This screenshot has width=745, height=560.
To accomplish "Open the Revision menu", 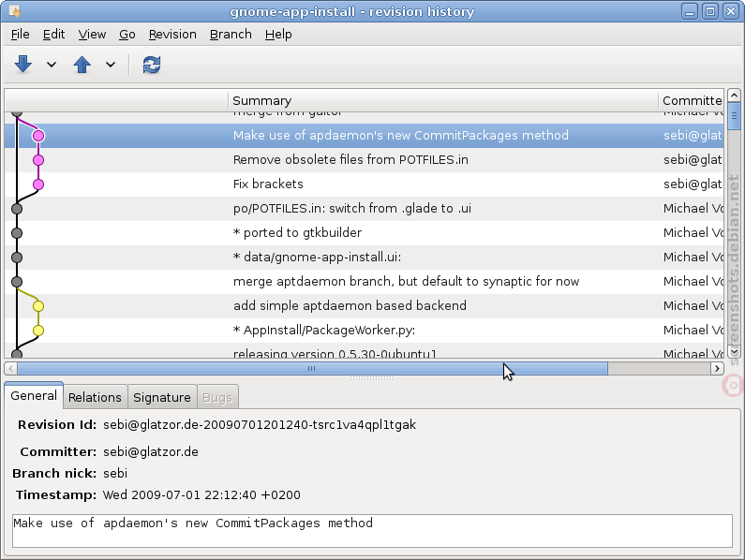I will point(172,35).
